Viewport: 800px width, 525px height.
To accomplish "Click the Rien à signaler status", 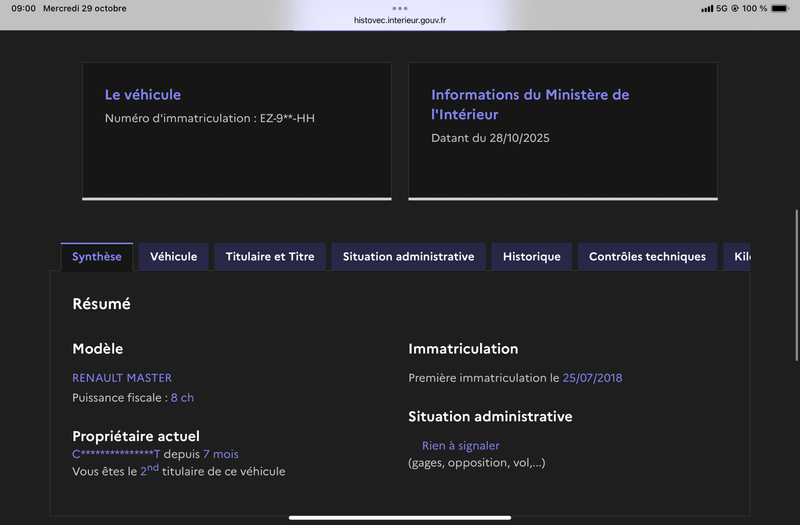I will (460, 446).
